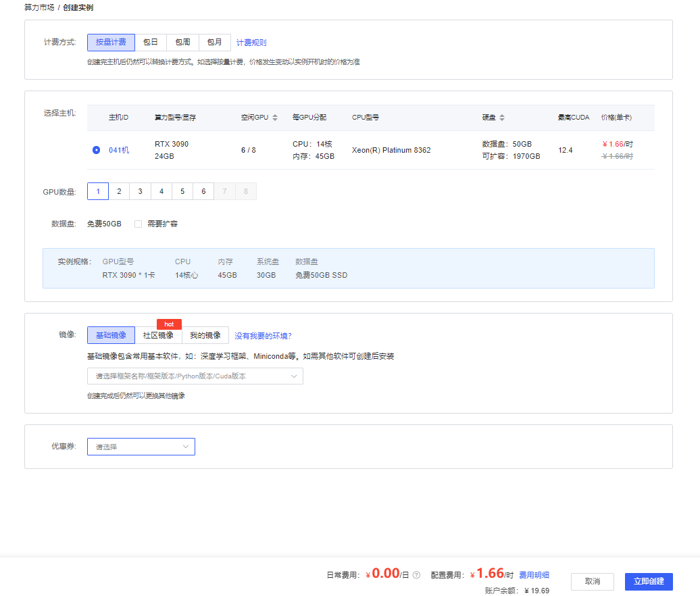This screenshot has height=596, width=700.
Task: Set GPU数量 to 1
Action: click(x=98, y=191)
